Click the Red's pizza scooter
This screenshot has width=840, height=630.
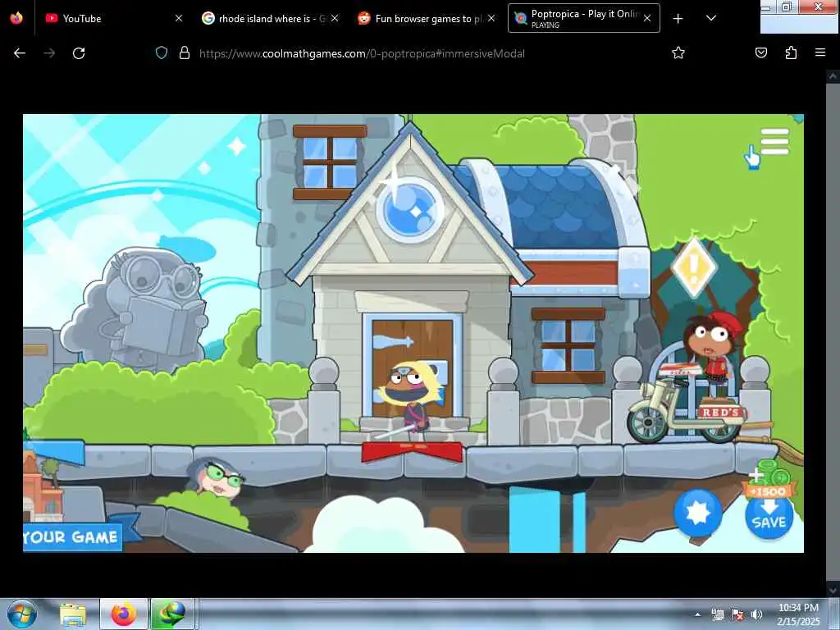(x=688, y=410)
